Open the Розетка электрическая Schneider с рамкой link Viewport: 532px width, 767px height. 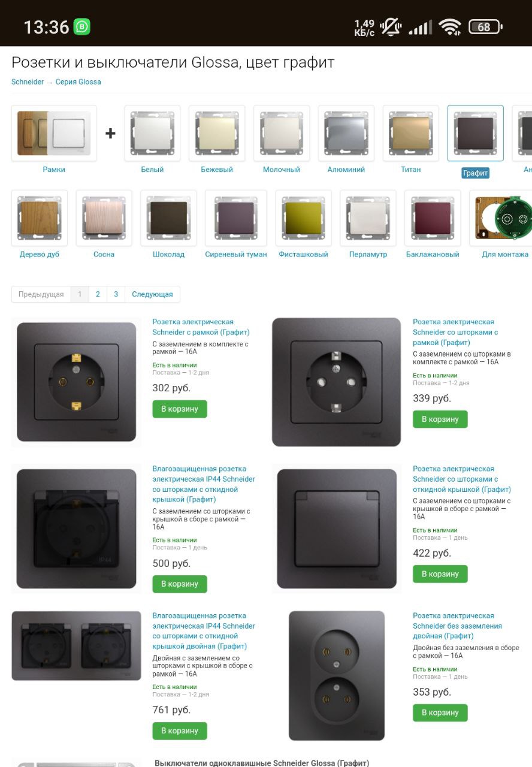(201, 327)
